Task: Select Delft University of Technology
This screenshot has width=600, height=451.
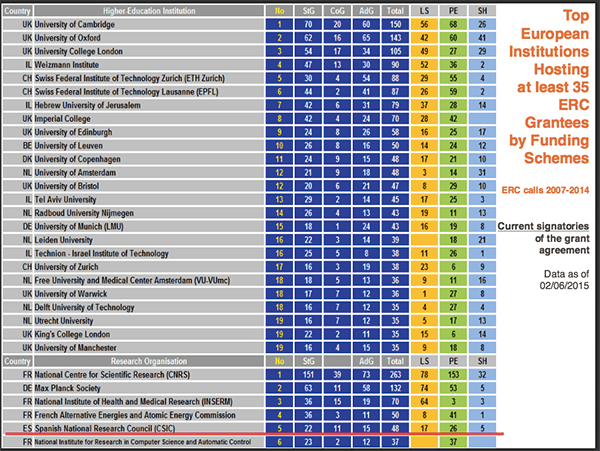Action: coord(85,307)
